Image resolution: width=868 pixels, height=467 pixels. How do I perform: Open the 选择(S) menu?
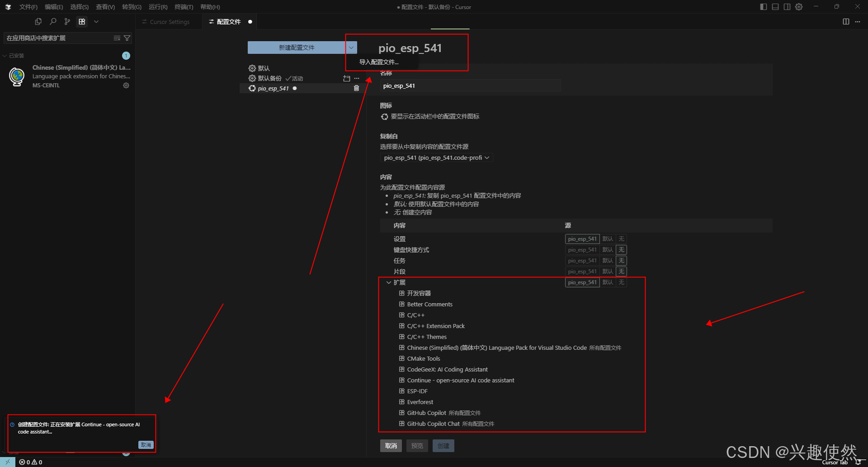[x=79, y=7]
